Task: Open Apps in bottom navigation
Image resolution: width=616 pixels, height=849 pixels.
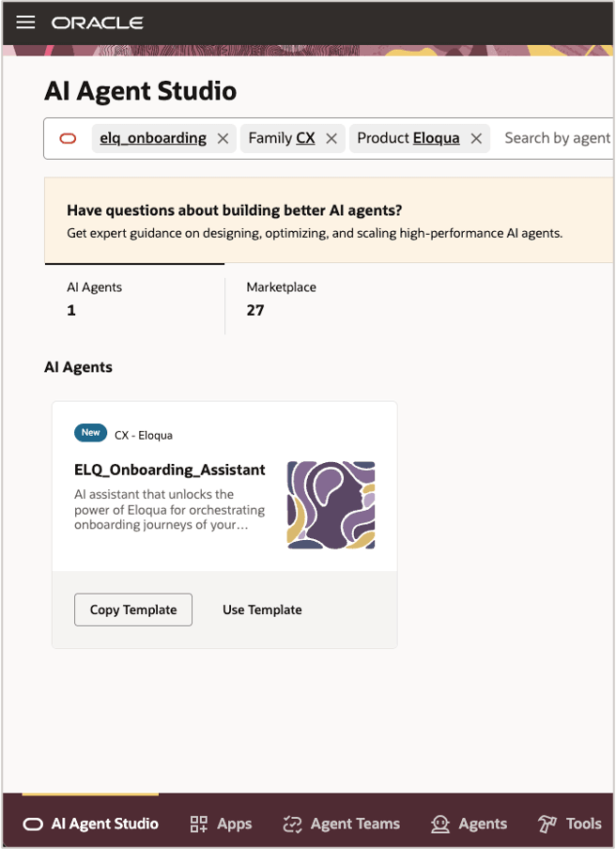Action: tap(221, 824)
